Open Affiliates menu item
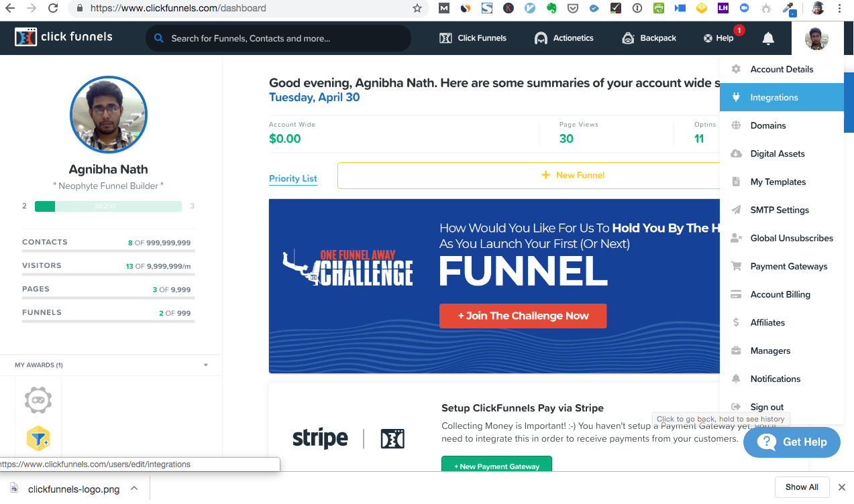This screenshot has height=504, width=854. click(782, 322)
